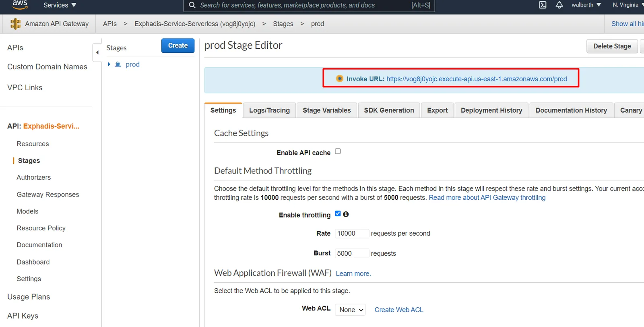This screenshot has height=327, width=644.
Task: Open APIs in the sidebar
Action: pyautogui.click(x=15, y=48)
